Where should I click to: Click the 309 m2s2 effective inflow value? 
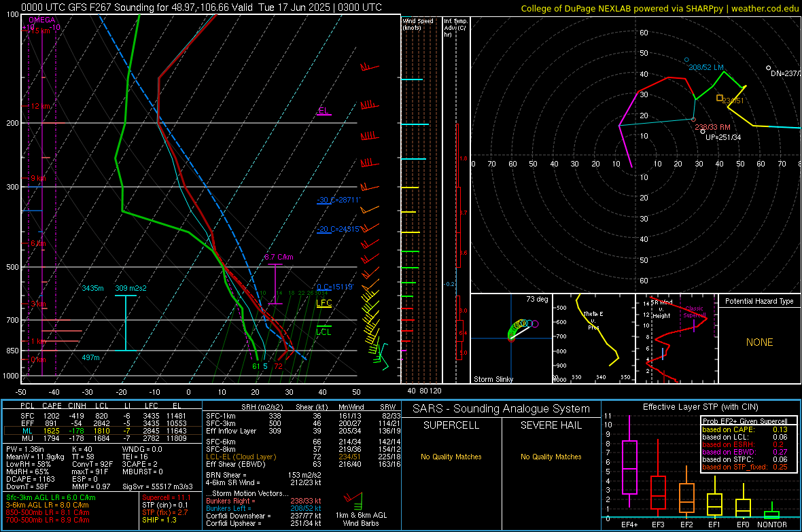[130, 288]
